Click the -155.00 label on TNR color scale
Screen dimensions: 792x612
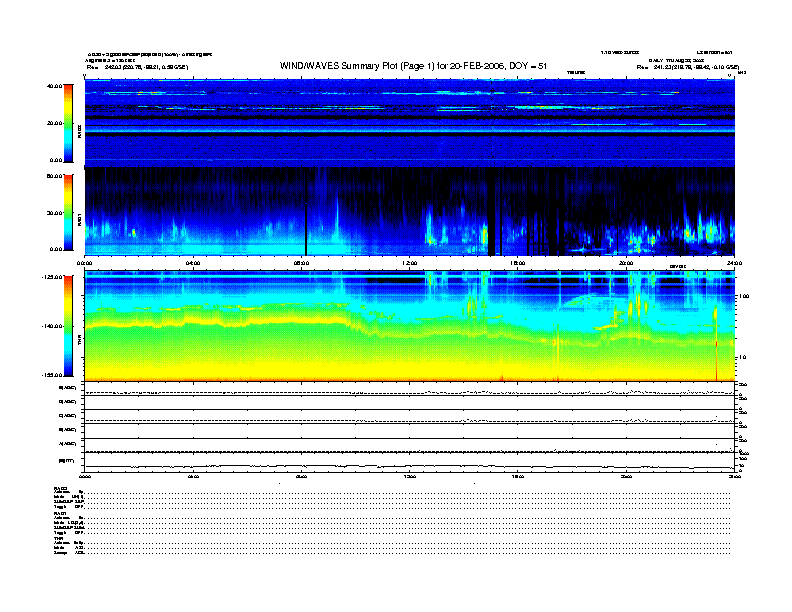(x=53, y=375)
